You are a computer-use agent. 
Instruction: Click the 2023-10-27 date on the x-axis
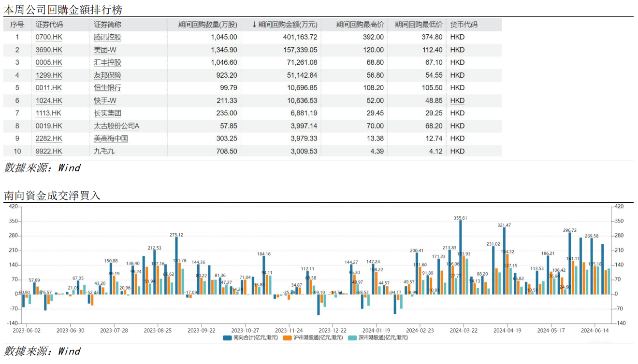[245, 330]
